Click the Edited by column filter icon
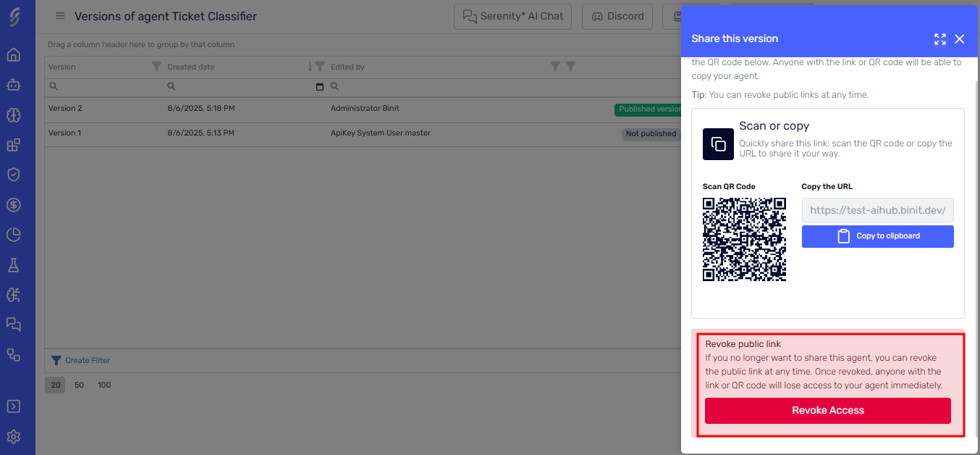 pyautogui.click(x=555, y=67)
